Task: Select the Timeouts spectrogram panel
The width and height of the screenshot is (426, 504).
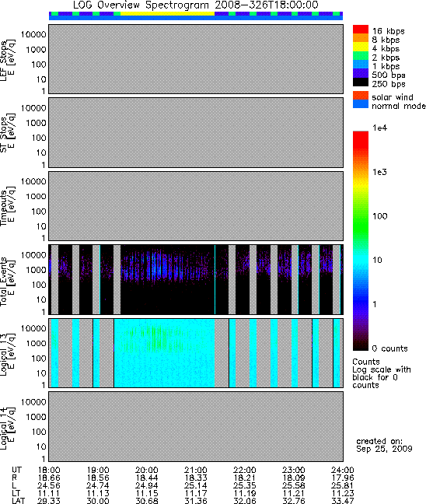Action: (196, 206)
